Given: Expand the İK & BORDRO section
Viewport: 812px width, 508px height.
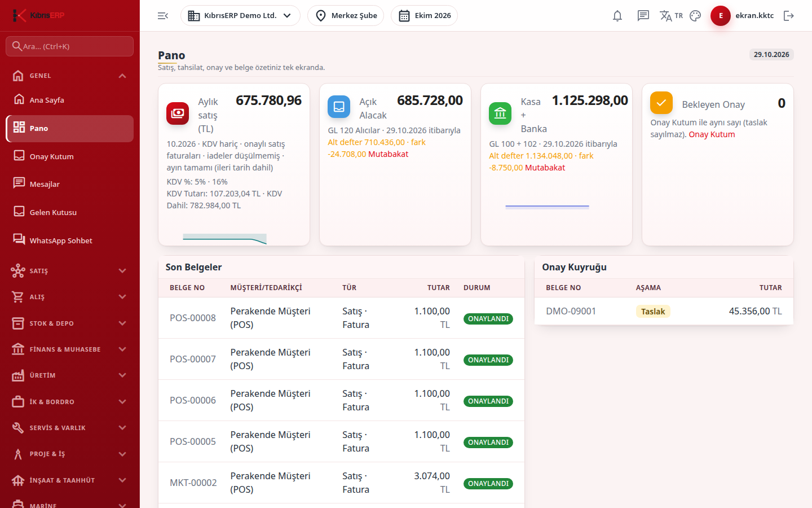Looking at the screenshot, I should (x=70, y=402).
